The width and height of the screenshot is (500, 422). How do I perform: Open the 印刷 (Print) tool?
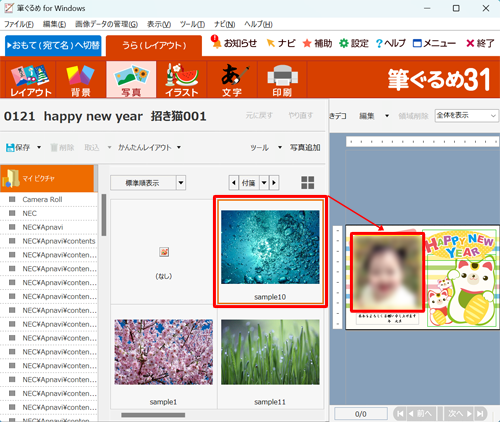tap(282, 80)
